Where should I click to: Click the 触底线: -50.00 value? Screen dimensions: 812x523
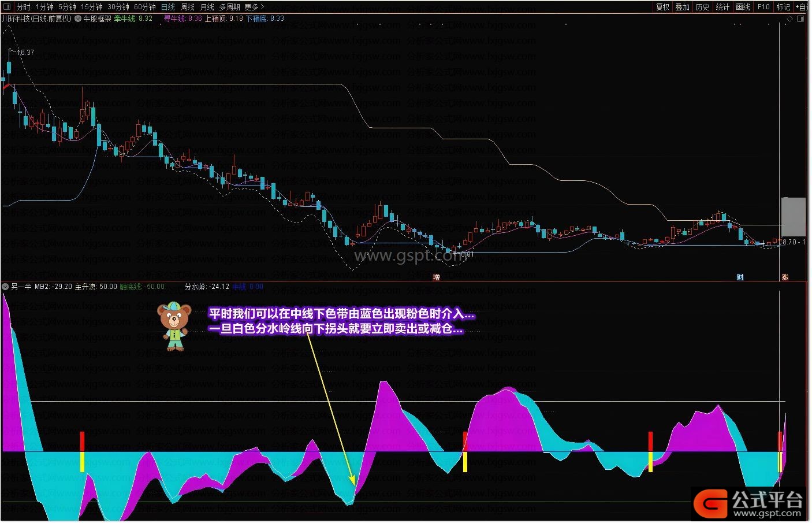pyautogui.click(x=142, y=287)
